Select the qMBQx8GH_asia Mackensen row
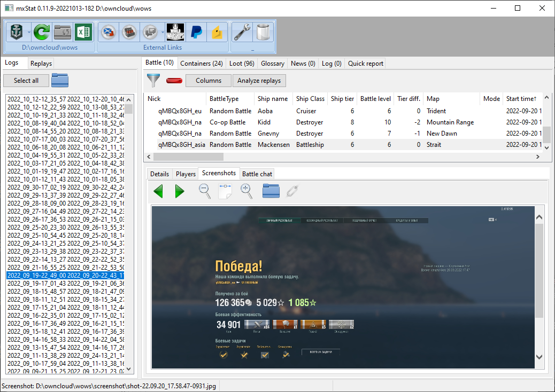The width and height of the screenshot is (555, 392). 343,145
